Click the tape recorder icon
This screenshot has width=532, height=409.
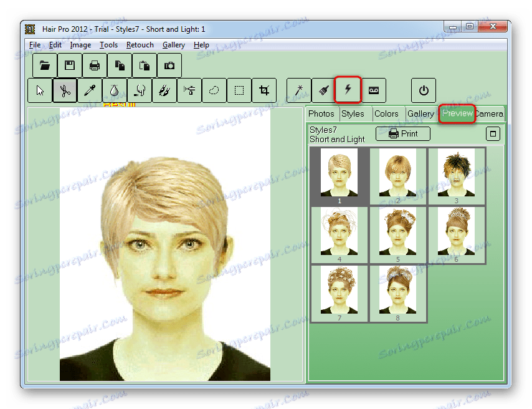pyautogui.click(x=374, y=90)
